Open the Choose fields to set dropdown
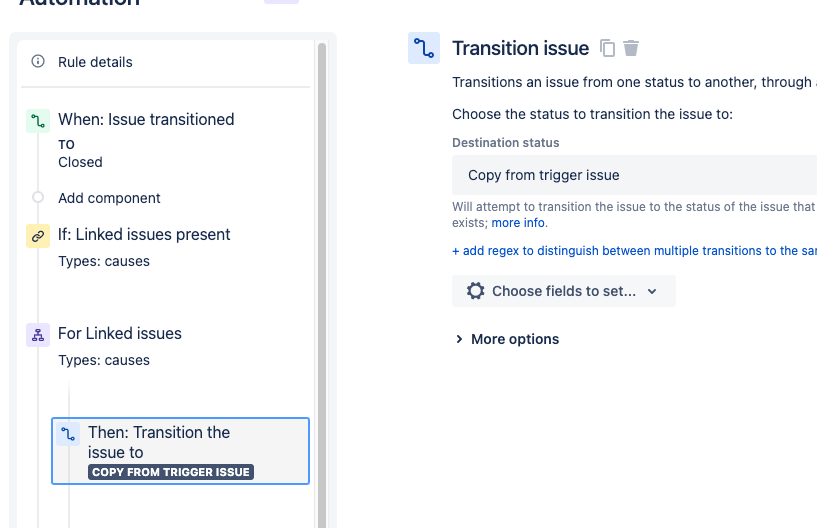The width and height of the screenshot is (817, 528). pos(564,291)
